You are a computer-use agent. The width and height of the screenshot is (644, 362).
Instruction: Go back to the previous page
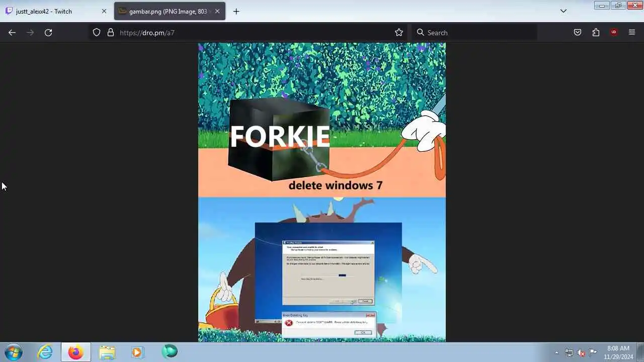(x=12, y=33)
